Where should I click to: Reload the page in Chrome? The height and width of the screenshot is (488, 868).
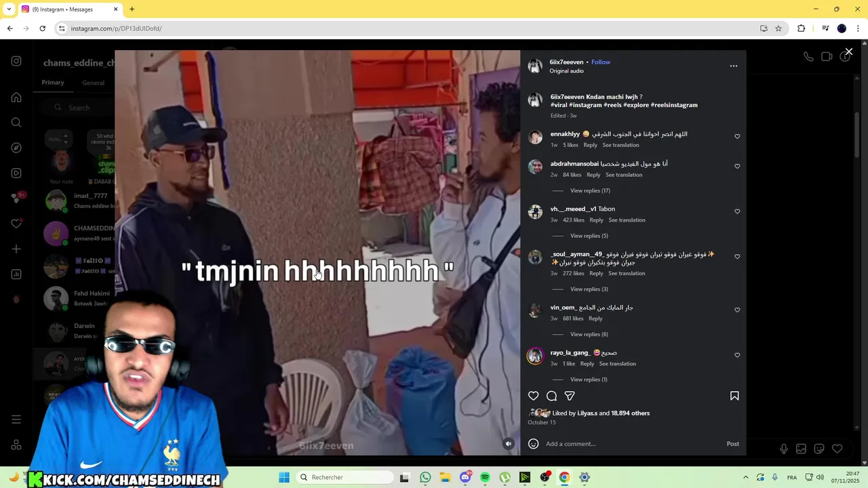(42, 28)
